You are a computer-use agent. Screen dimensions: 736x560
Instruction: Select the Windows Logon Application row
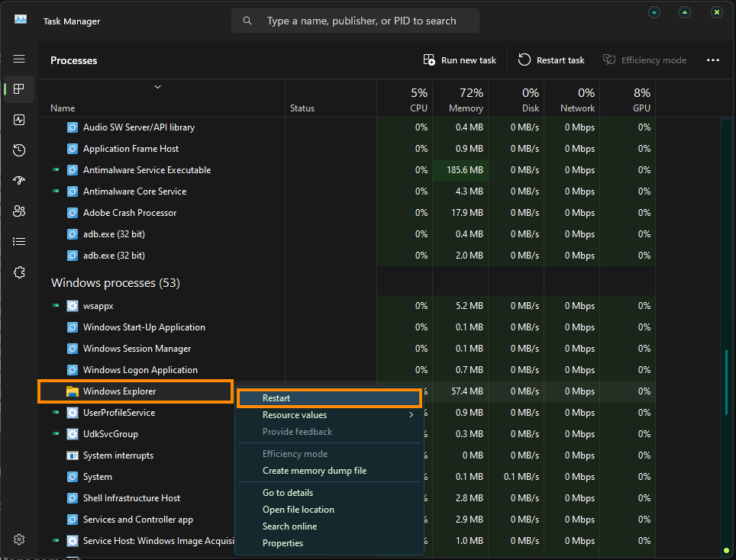(347, 370)
